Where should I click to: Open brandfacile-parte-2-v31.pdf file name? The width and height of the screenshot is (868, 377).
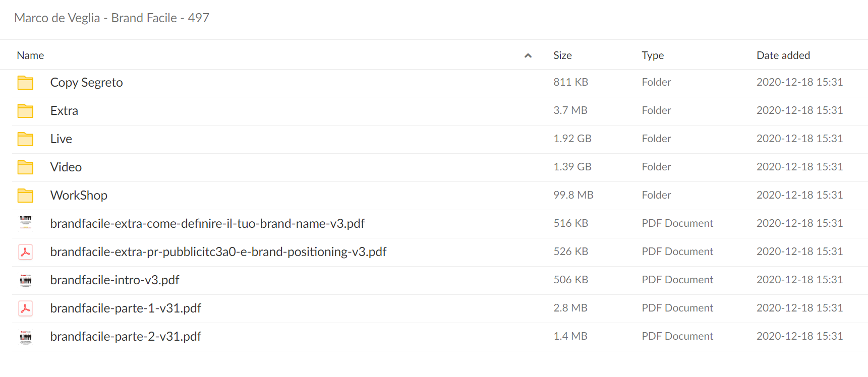coord(126,337)
